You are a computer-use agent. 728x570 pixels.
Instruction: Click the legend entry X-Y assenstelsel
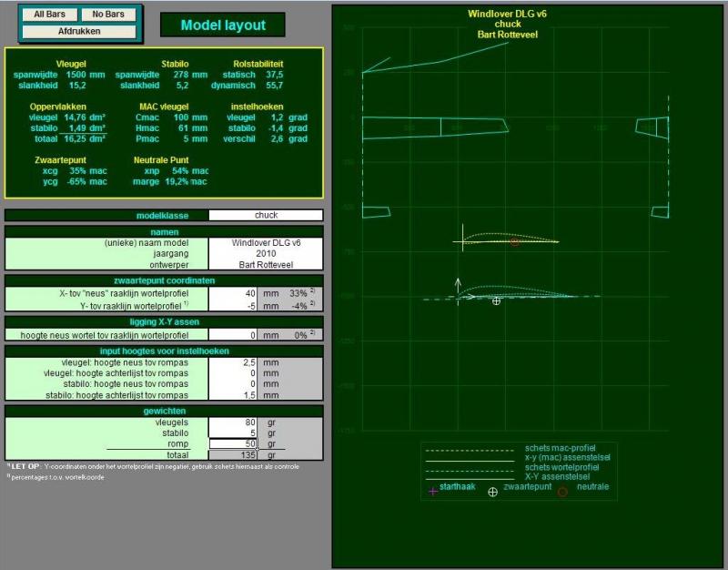click(x=557, y=476)
